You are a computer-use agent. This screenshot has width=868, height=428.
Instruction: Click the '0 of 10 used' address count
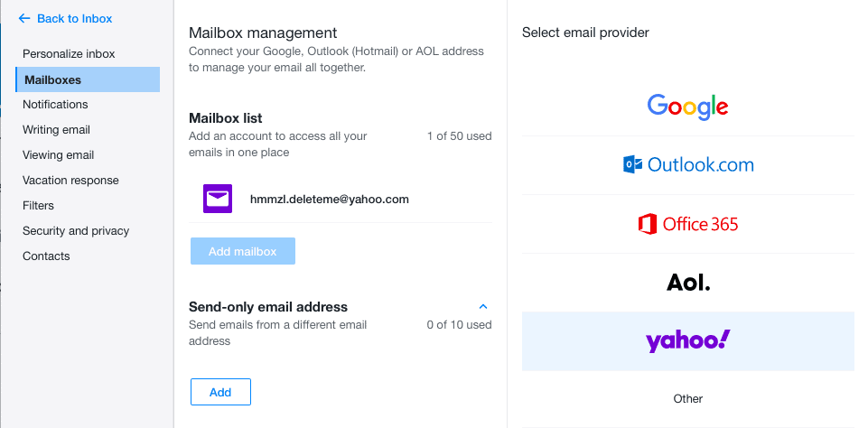point(460,325)
